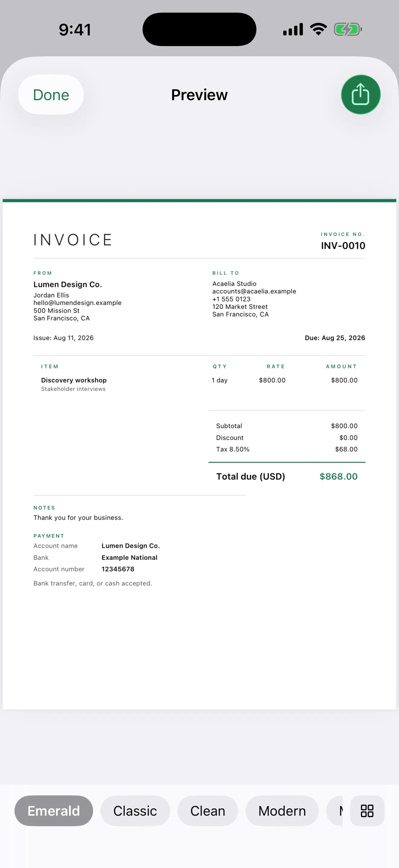This screenshot has height=868, width=399.
Task: Tap the $0.00 discount amount
Action: point(349,438)
